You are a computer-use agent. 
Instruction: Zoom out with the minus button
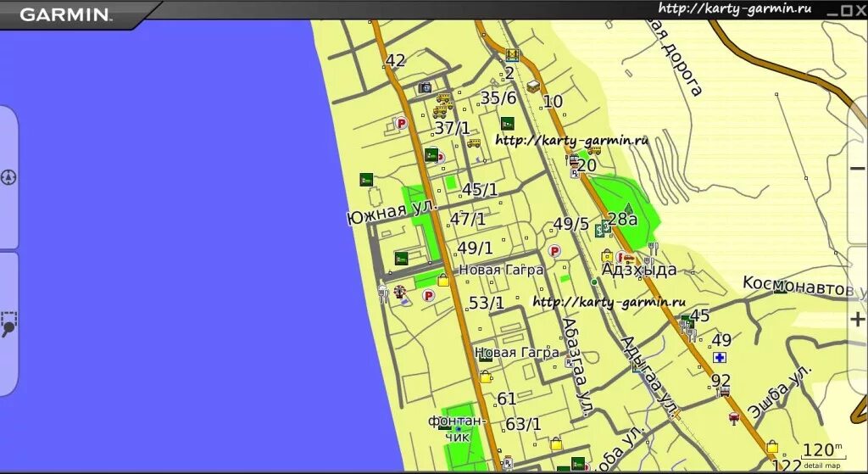(x=857, y=168)
